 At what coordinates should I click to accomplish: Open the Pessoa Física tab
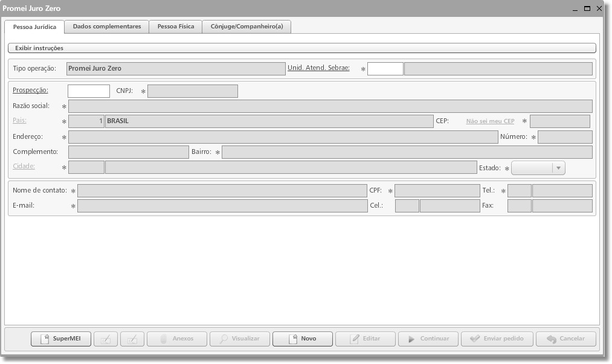click(x=176, y=27)
